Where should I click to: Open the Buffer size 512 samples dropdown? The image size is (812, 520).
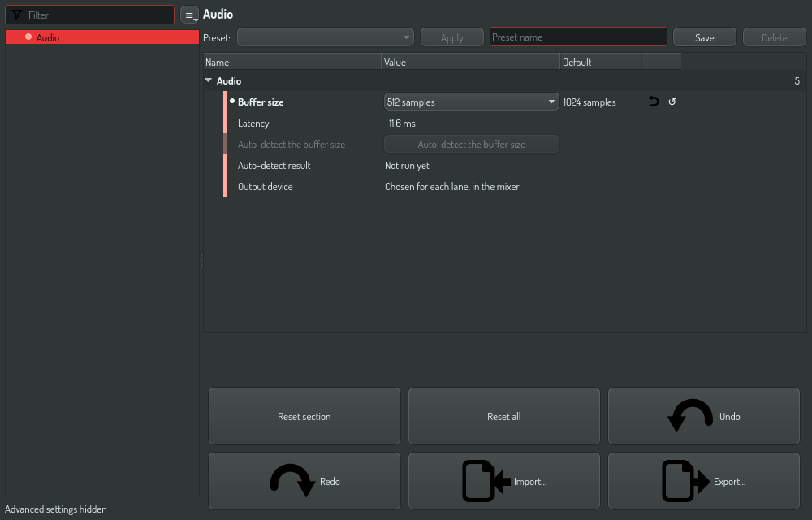(471, 102)
